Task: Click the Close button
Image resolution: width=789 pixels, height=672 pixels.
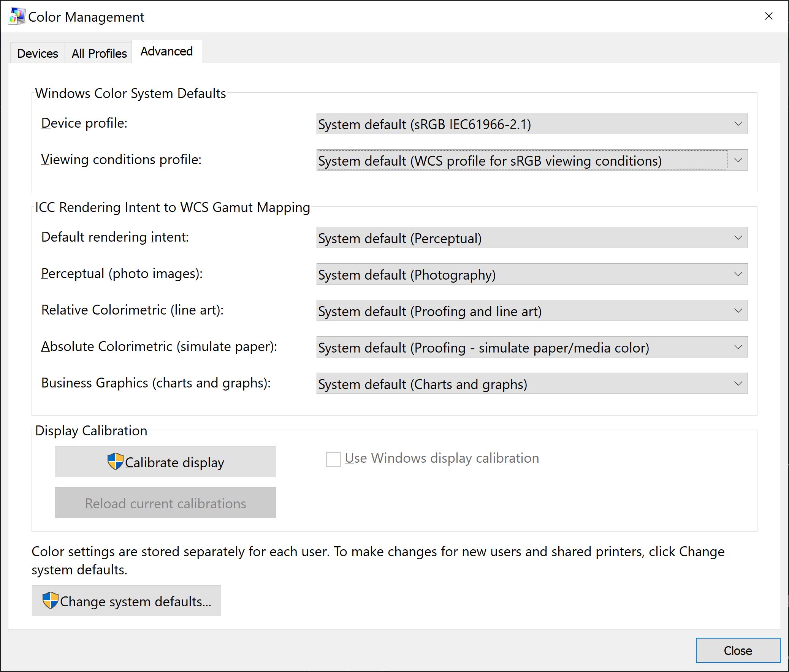Action: [x=738, y=650]
